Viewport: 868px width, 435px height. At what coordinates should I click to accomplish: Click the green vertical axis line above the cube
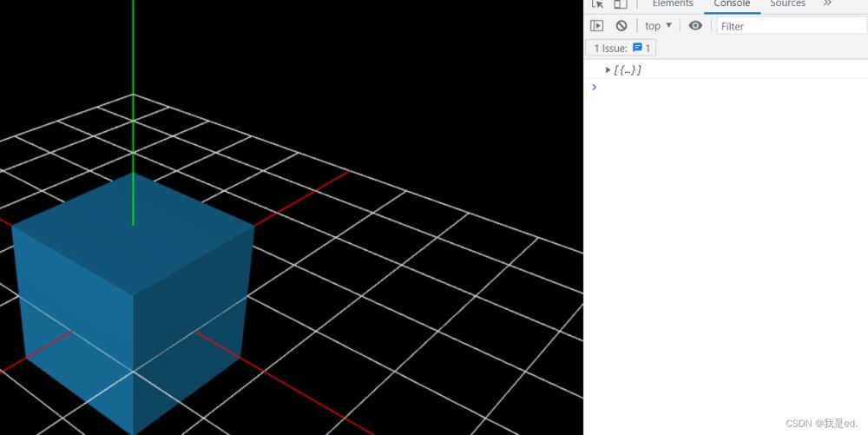133,87
